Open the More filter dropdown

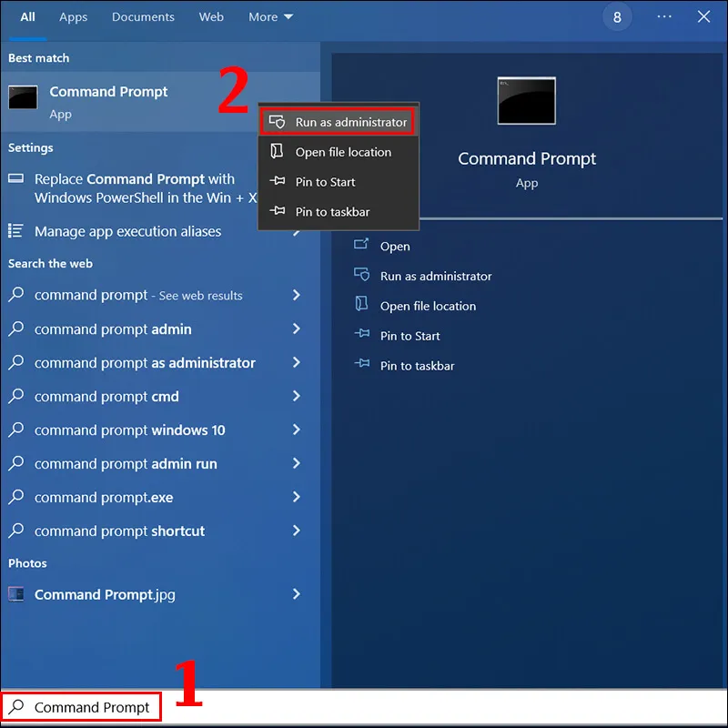pyautogui.click(x=270, y=16)
